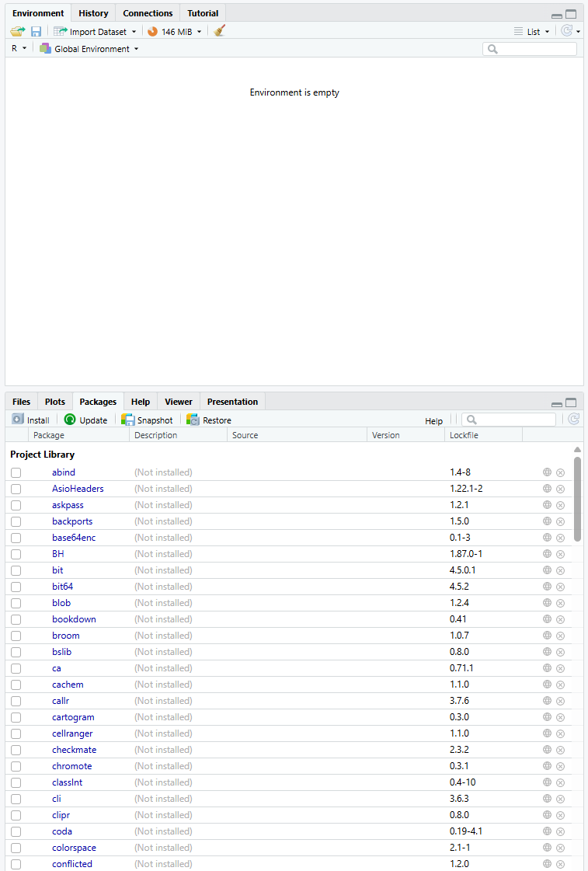Screen dimensions: 588x871
Task: Open the List view dropdown
Action: tap(533, 32)
